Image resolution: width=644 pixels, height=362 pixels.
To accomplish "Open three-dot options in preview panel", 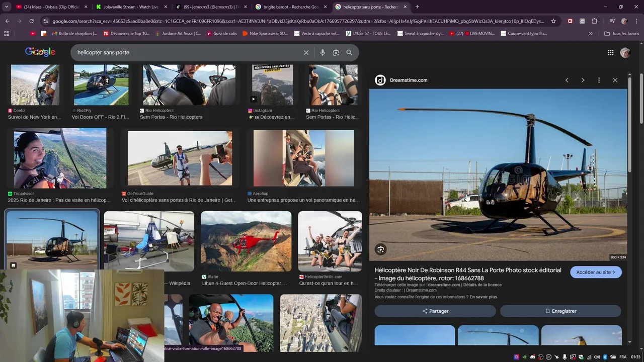I will [x=599, y=80].
